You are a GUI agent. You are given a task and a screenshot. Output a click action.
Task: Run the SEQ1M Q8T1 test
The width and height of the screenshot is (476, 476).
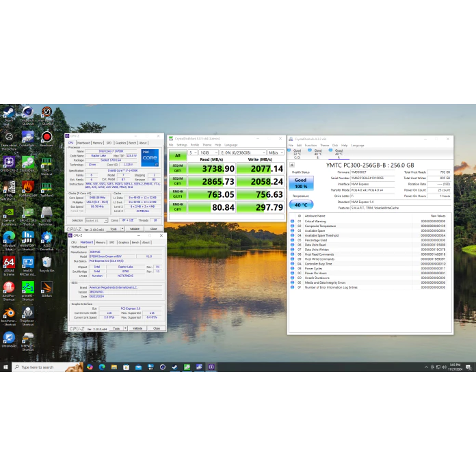[x=178, y=168]
